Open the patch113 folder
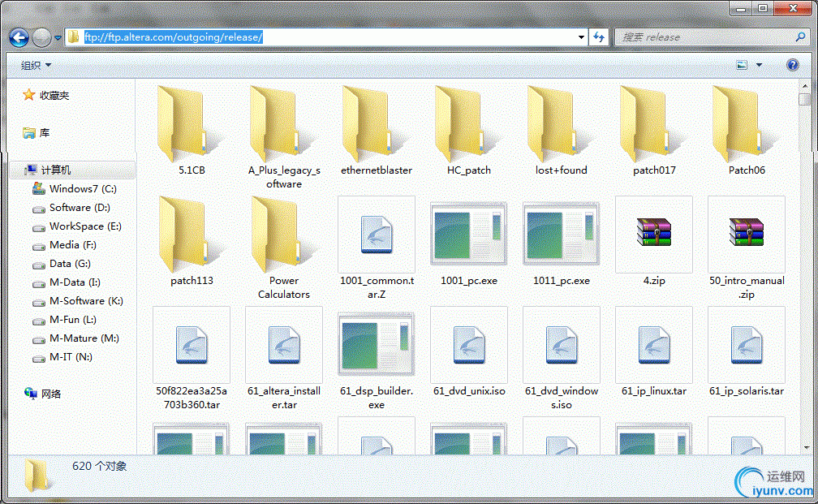 click(x=192, y=241)
